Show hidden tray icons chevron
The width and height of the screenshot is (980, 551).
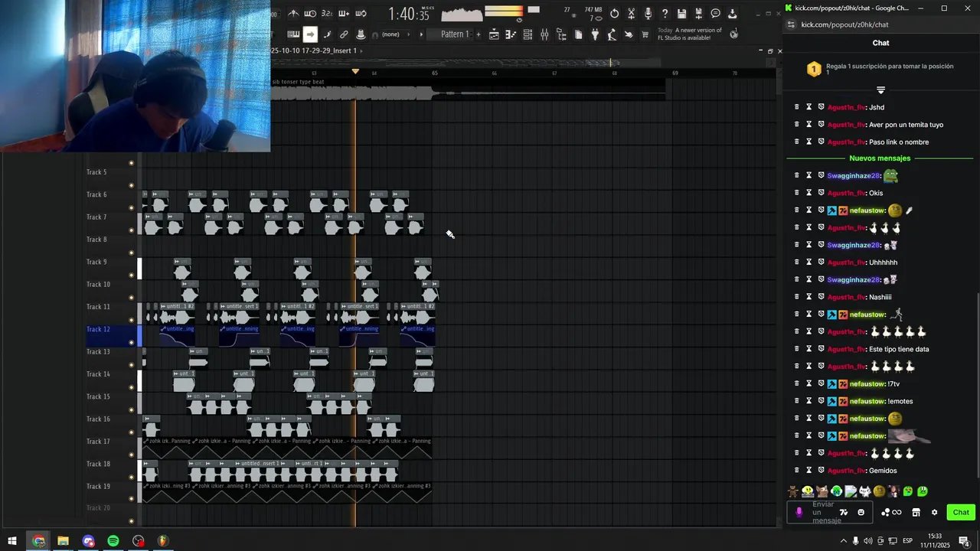pyautogui.click(x=843, y=541)
